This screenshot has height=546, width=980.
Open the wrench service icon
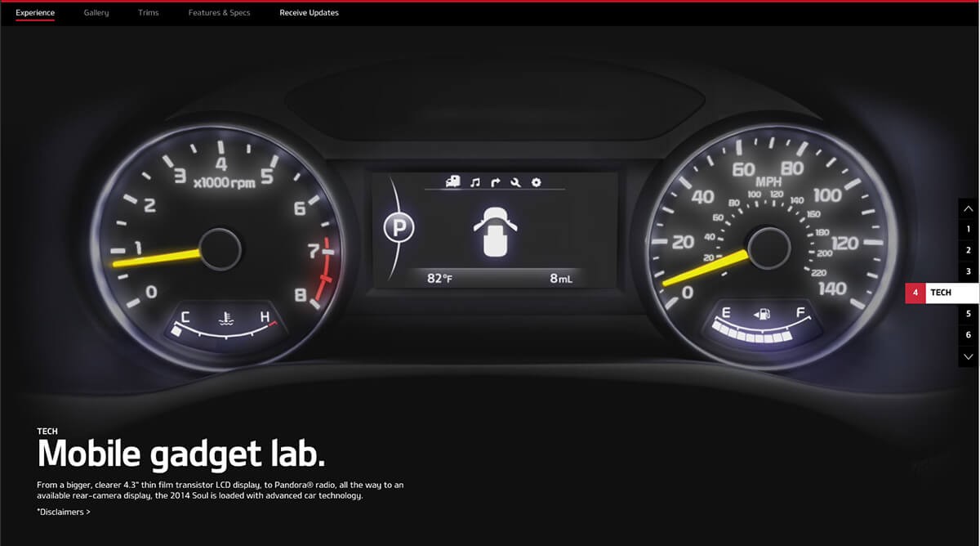tap(515, 182)
